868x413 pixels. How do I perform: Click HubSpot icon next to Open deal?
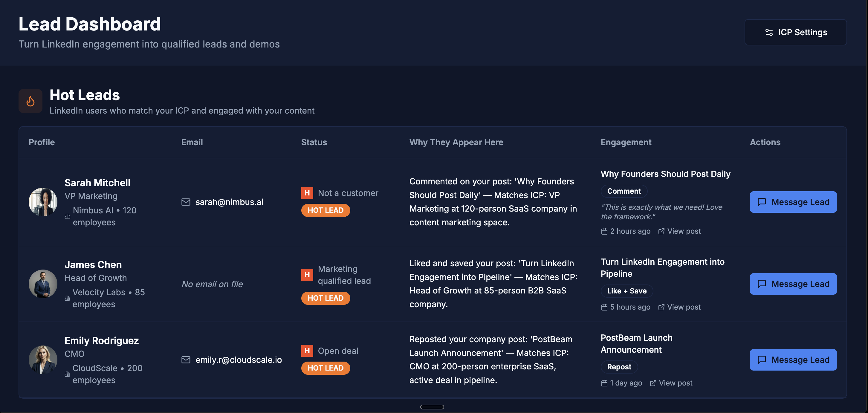tap(307, 351)
